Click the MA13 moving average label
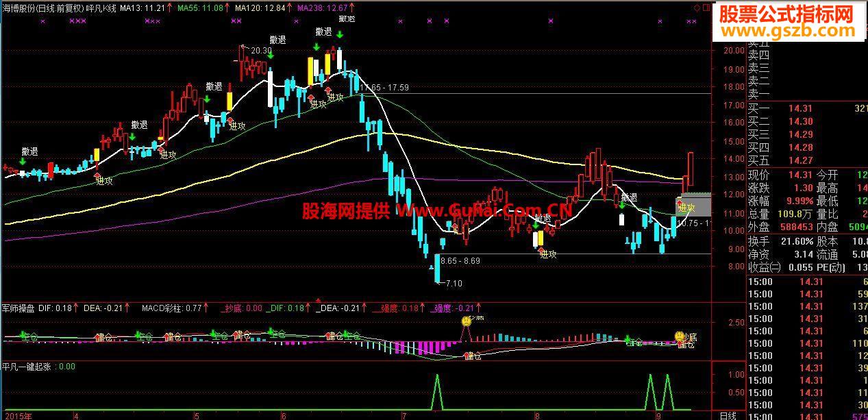 point(142,8)
